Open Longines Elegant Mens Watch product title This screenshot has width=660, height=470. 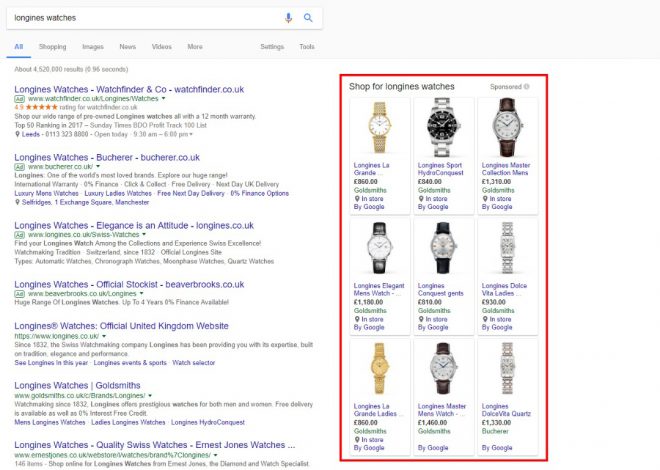click(379, 289)
